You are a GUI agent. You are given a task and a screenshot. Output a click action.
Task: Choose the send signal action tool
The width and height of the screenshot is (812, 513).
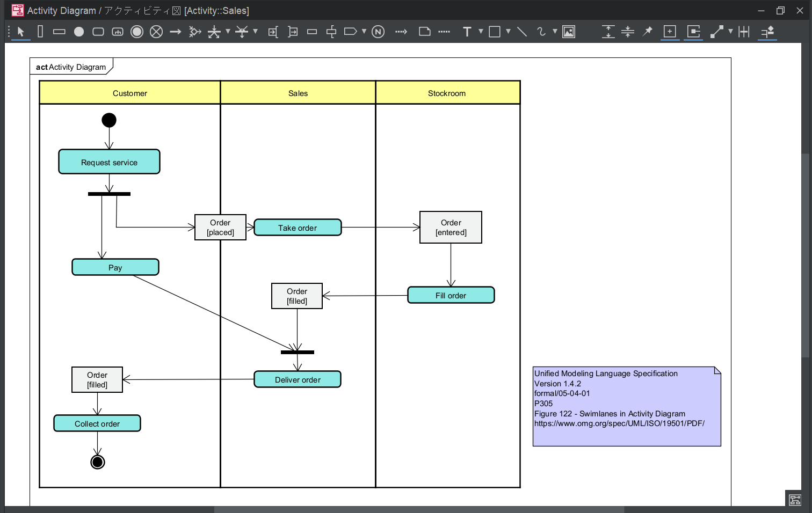[x=350, y=32]
